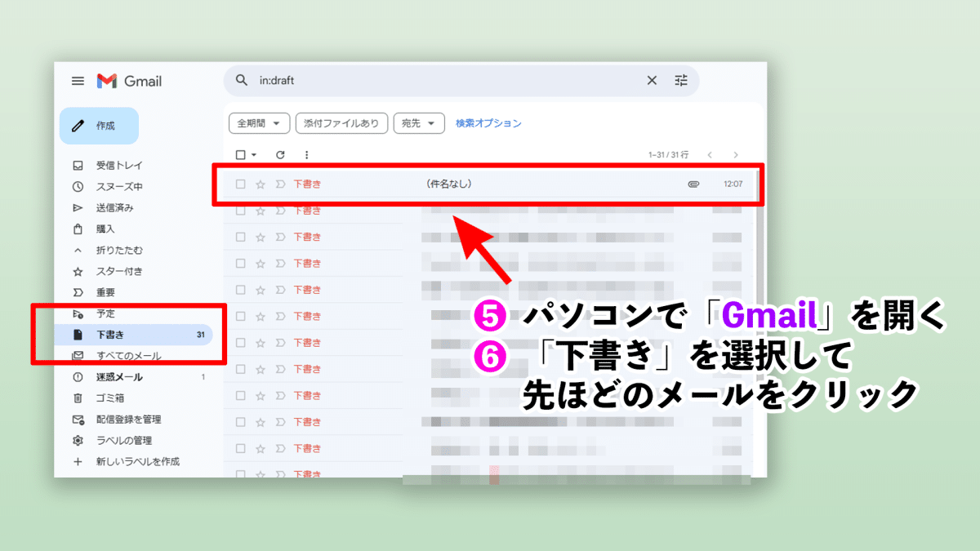Viewport: 980px width, 551px height.
Task: Open the 下書き drafts folder
Action: 110,335
